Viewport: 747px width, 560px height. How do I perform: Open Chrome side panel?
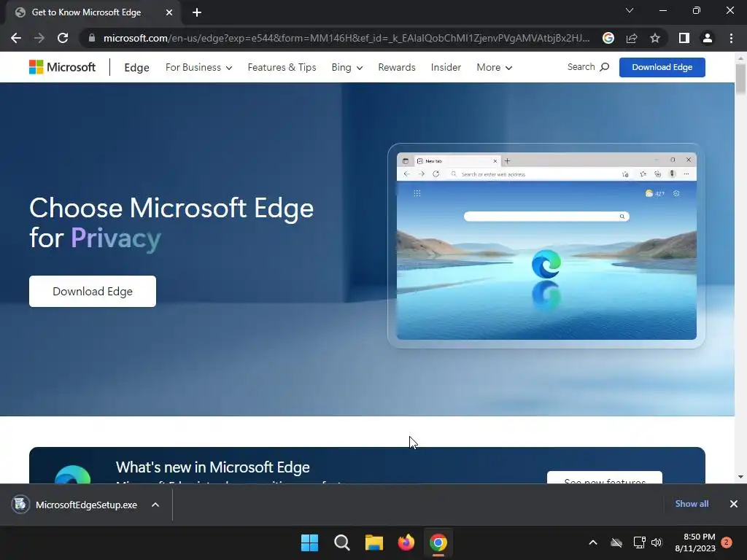point(684,38)
